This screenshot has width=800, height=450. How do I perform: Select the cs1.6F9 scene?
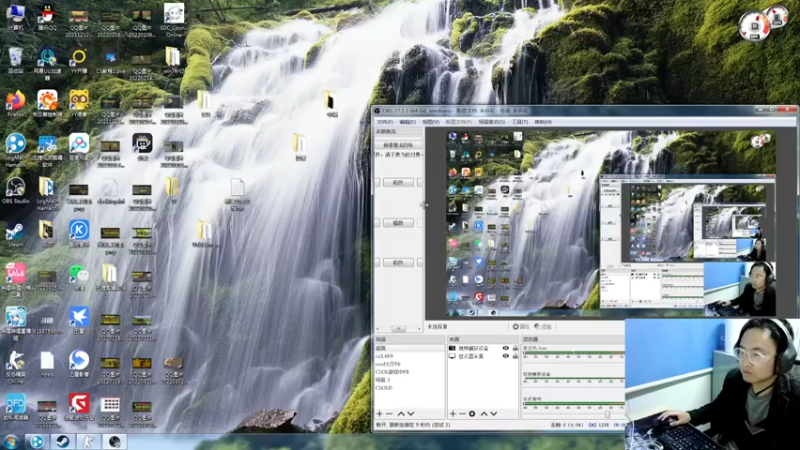coord(409,356)
